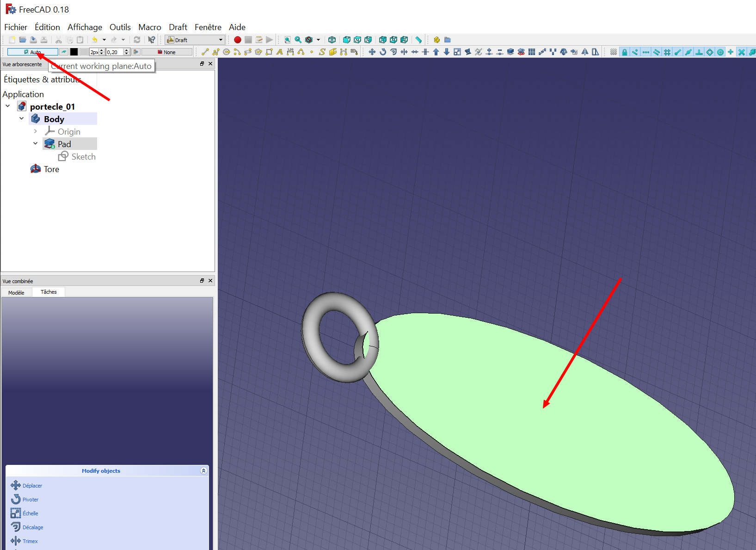
Task: Open the Affichage menu
Action: pos(85,27)
